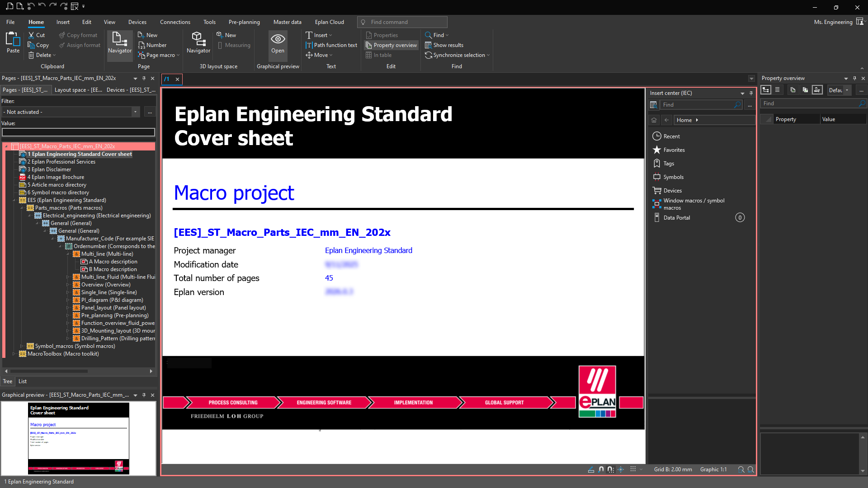Collapse the Multi_line tree node
This screenshot has width=868, height=488.
coord(68,254)
